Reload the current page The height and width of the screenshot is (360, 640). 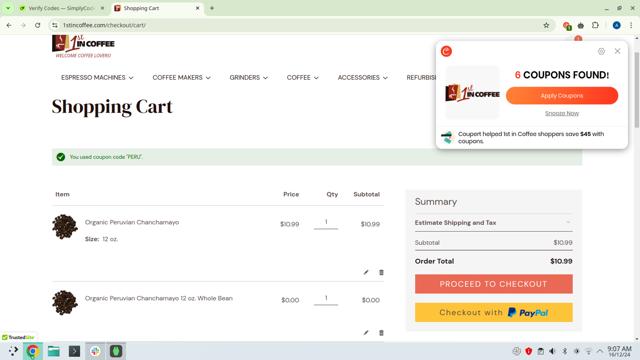pyautogui.click(x=38, y=25)
